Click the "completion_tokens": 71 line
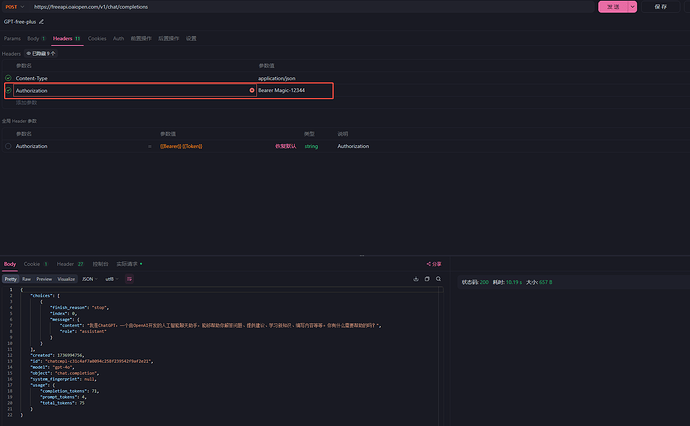This screenshot has width=690, height=426. (70, 391)
